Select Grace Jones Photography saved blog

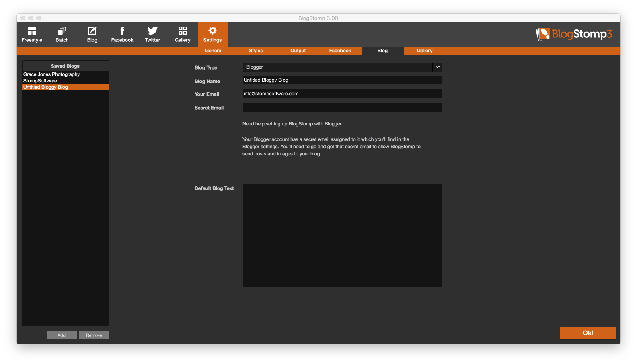click(x=66, y=74)
